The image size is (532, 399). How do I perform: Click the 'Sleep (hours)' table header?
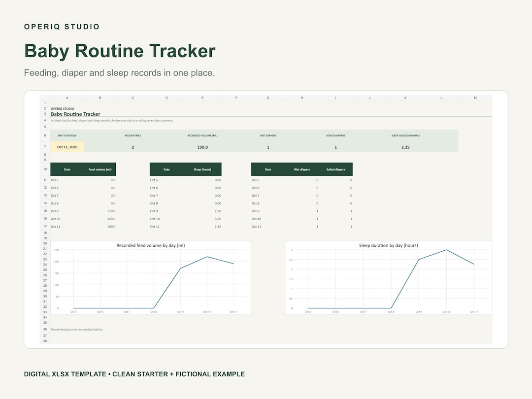coord(202,169)
